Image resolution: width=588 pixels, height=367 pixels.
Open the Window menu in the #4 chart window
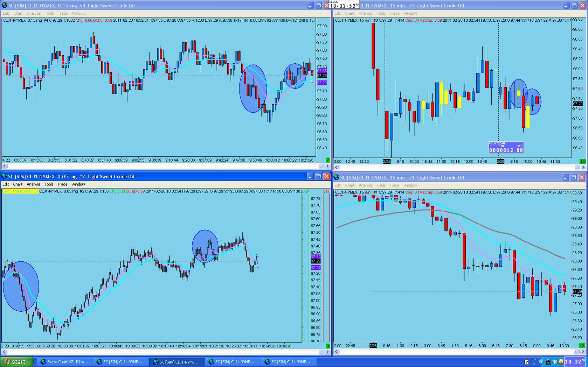click(x=78, y=13)
